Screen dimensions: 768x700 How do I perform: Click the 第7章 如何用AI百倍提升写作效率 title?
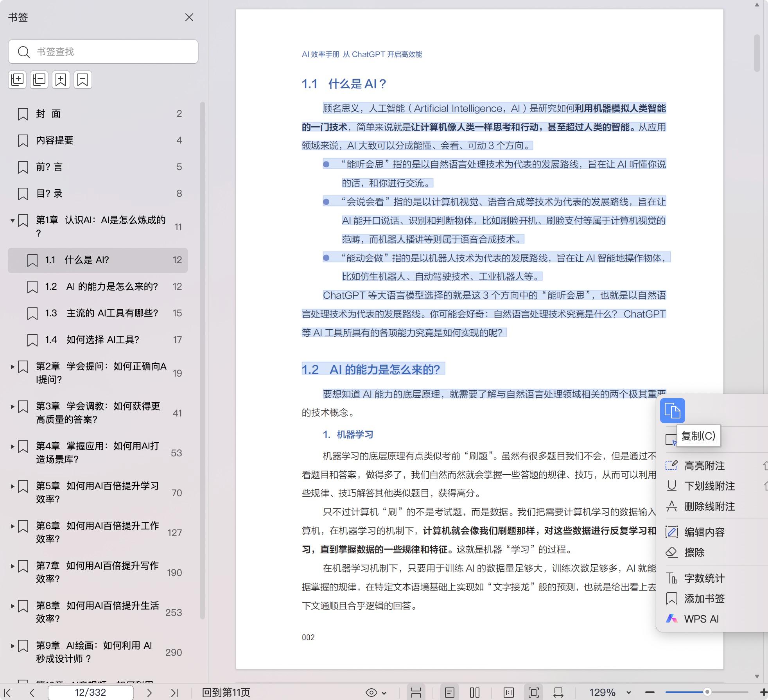(97, 572)
